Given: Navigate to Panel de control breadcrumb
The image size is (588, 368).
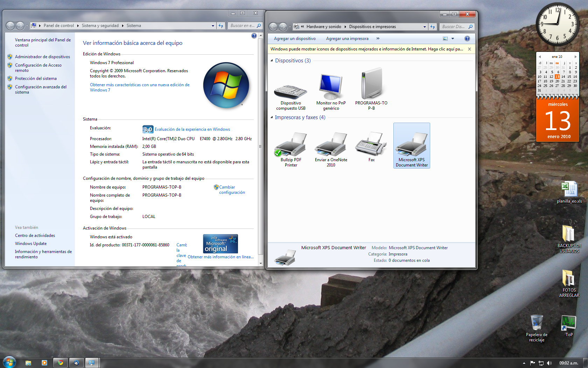Looking at the screenshot, I should 58,26.
